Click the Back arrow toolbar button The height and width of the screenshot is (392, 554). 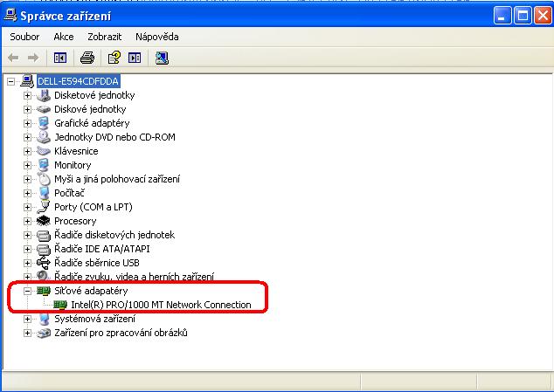(13, 58)
